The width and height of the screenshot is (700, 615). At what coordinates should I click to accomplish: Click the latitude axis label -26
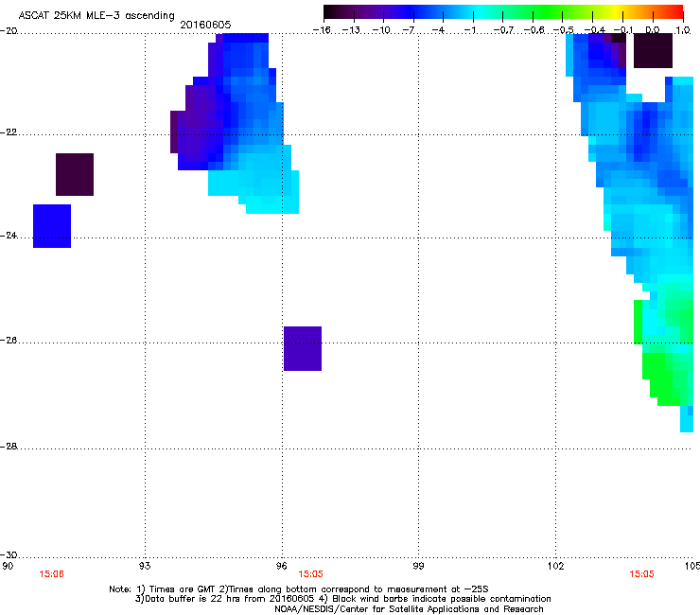click(x=9, y=341)
